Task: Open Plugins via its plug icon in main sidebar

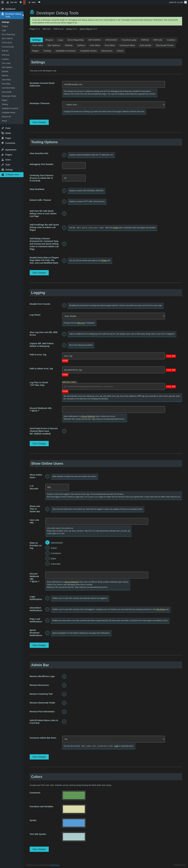Action: click(x=3, y=155)
